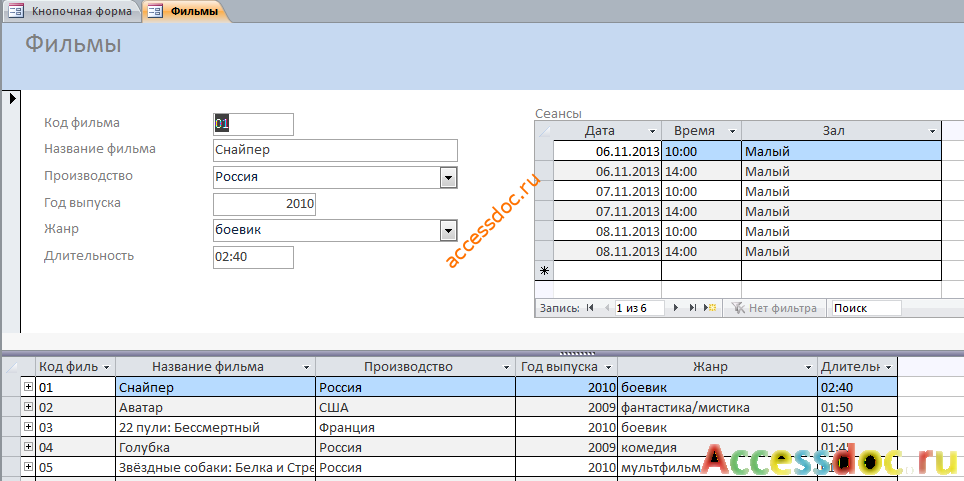Open Зал column filter dropdown in Сеансы
Viewport: 964px width, 481px height.
(933, 131)
